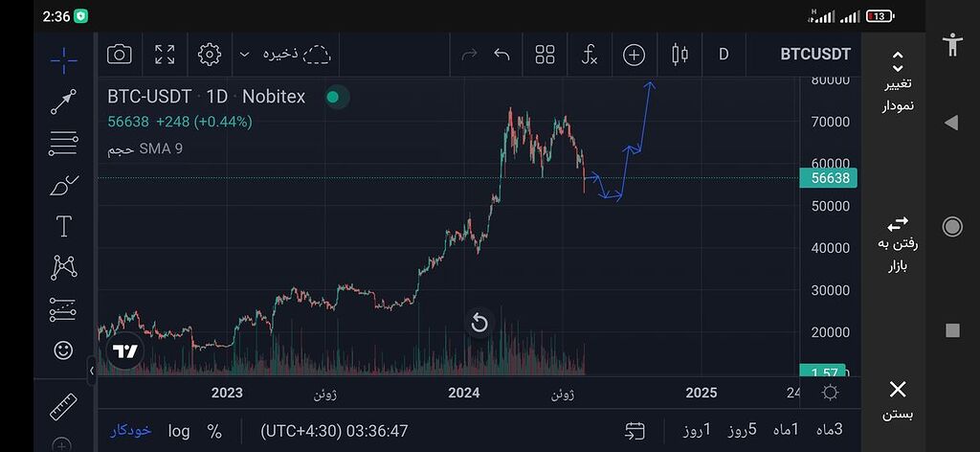Open the indicators fx menu
The height and width of the screenshot is (452, 980).
(x=590, y=55)
